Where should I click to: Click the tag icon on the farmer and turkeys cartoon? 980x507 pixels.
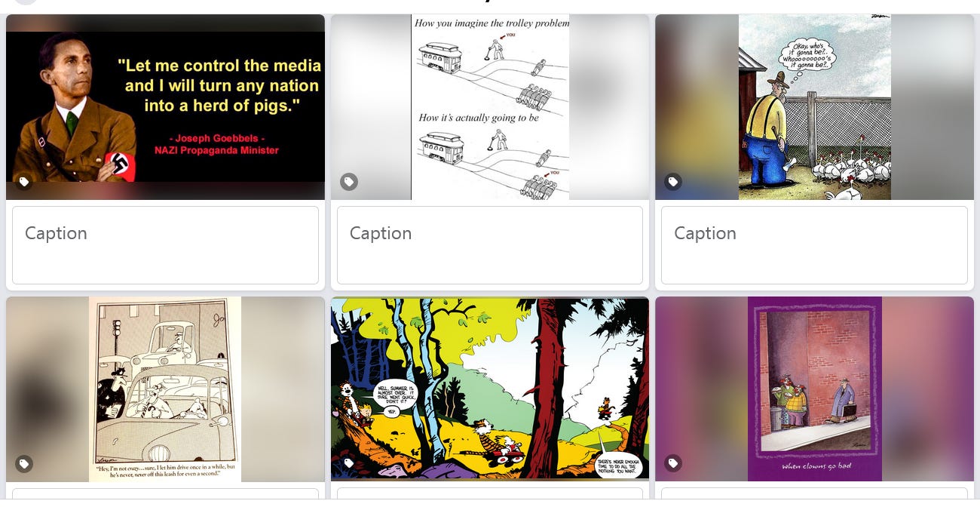[x=673, y=182]
